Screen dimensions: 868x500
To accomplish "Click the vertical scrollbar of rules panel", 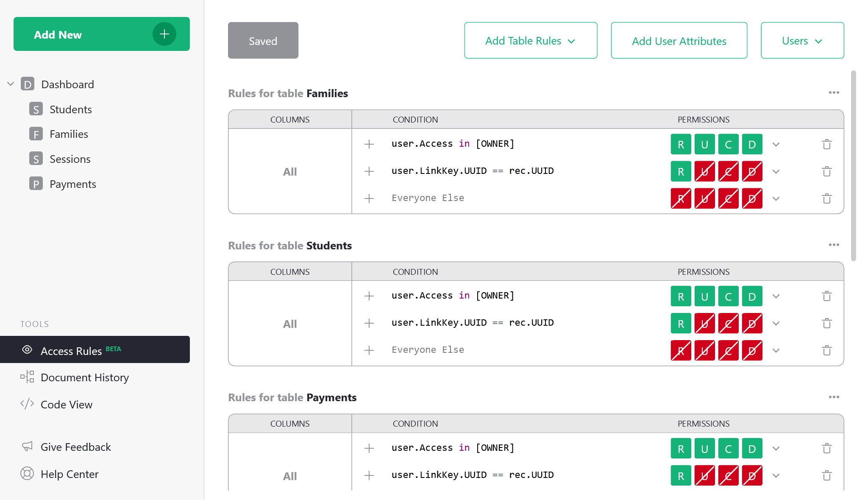I will coord(853,165).
